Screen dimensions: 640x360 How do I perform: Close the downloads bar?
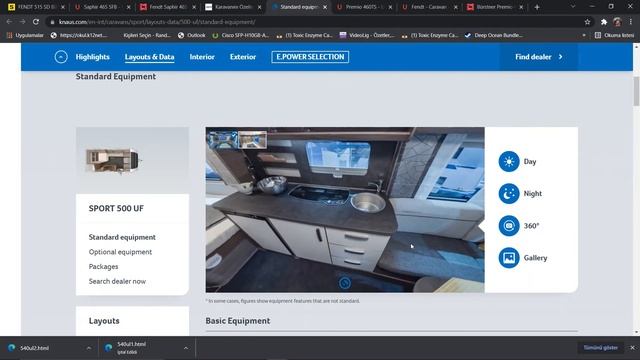coord(632,348)
